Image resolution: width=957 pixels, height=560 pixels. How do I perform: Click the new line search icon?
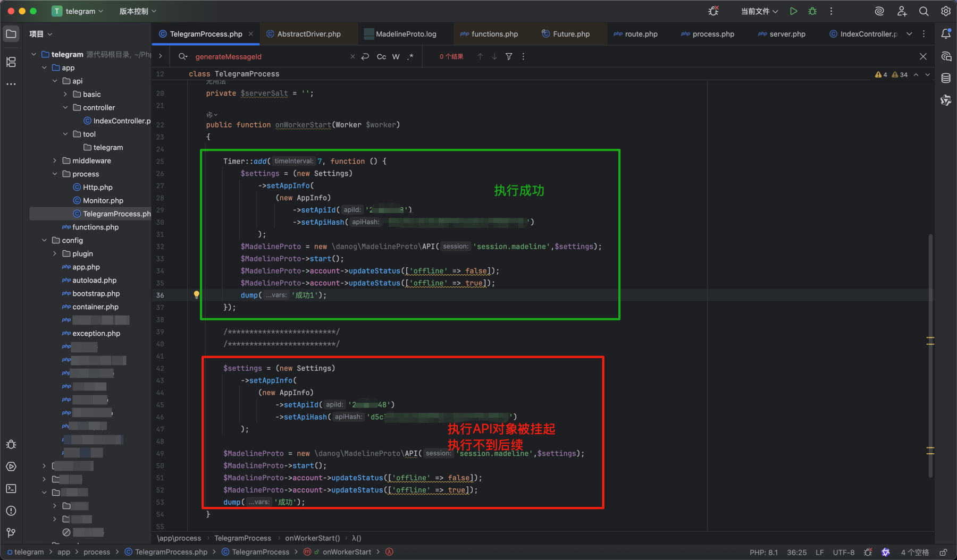point(365,56)
